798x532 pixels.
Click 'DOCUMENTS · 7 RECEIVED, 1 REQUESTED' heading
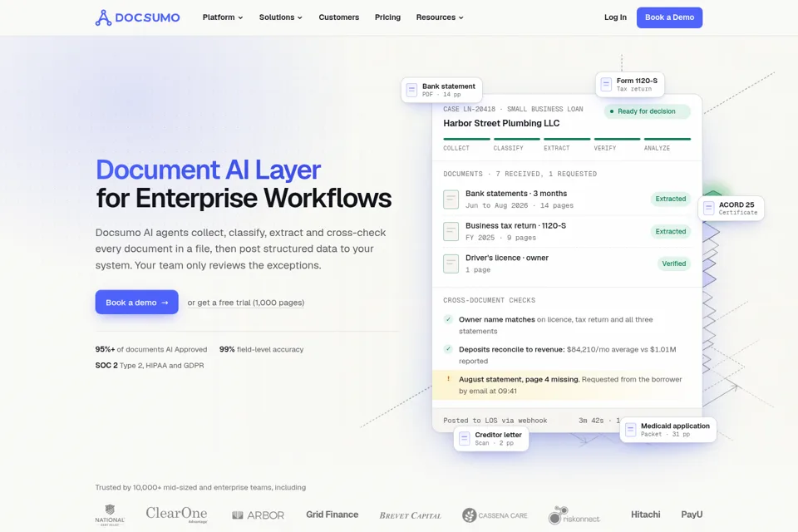520,174
